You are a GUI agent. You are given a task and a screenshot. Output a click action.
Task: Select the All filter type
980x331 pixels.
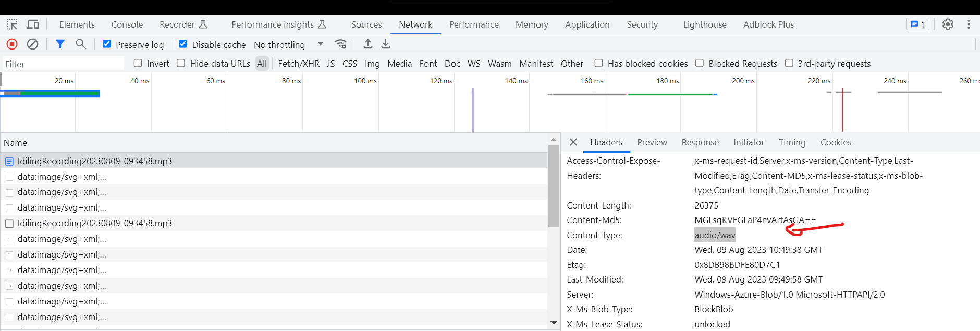(262, 64)
